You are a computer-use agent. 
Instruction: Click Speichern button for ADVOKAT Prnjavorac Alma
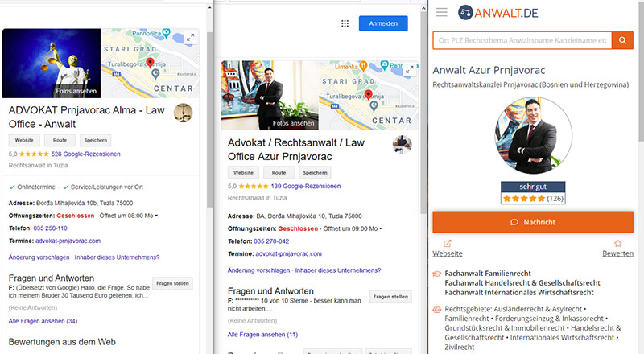click(x=95, y=140)
